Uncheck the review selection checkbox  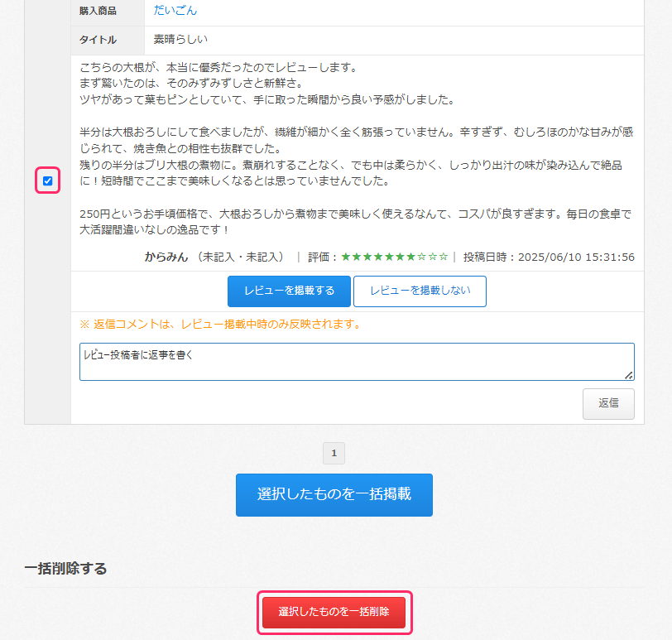point(47,180)
